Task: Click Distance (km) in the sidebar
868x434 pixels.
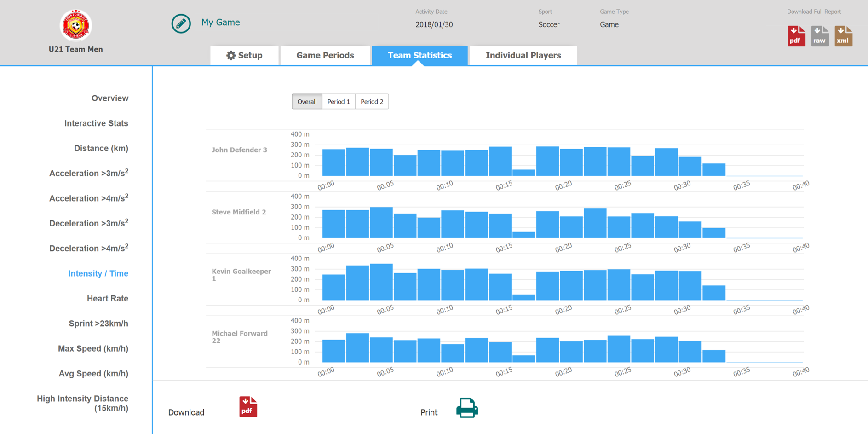Action: pos(101,148)
